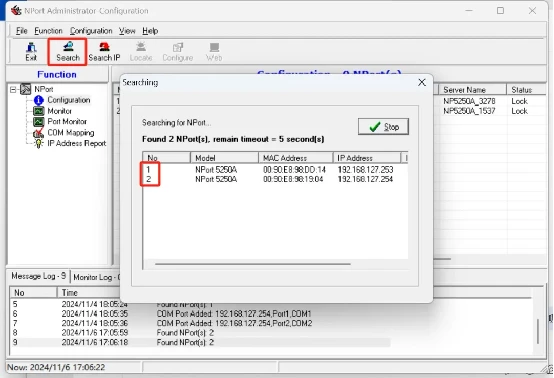Maximize the NPort Administrator window
554x378 pixels.
(500, 11)
